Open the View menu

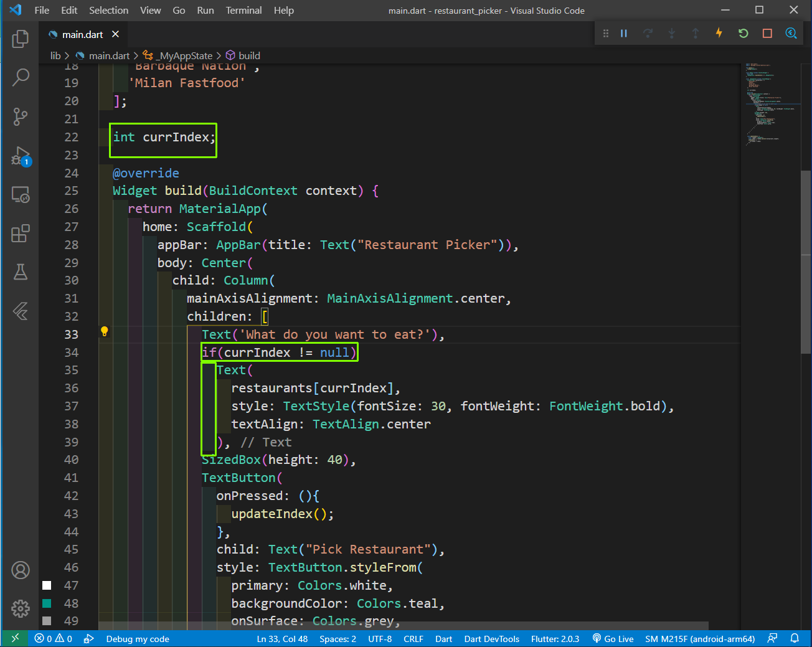(150, 11)
